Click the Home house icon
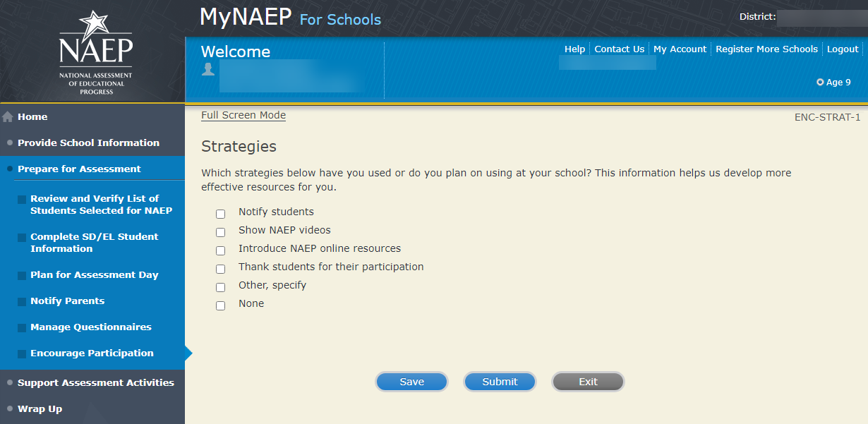The image size is (868, 424). [x=8, y=117]
